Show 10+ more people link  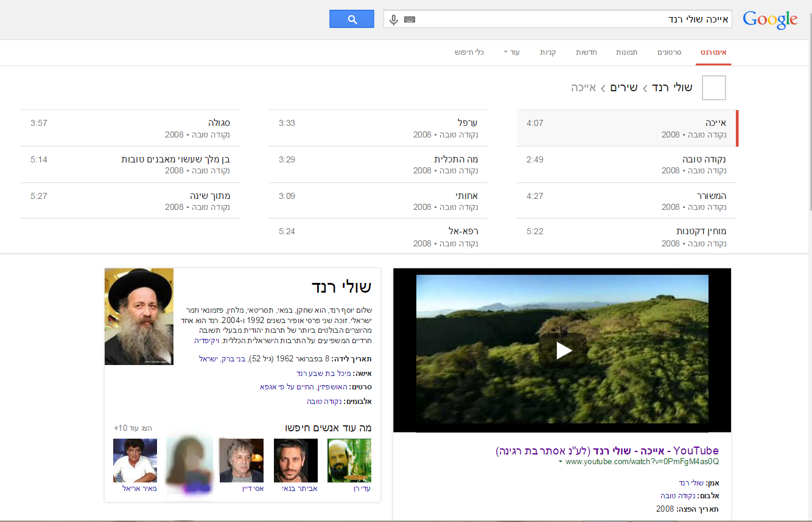tap(133, 428)
